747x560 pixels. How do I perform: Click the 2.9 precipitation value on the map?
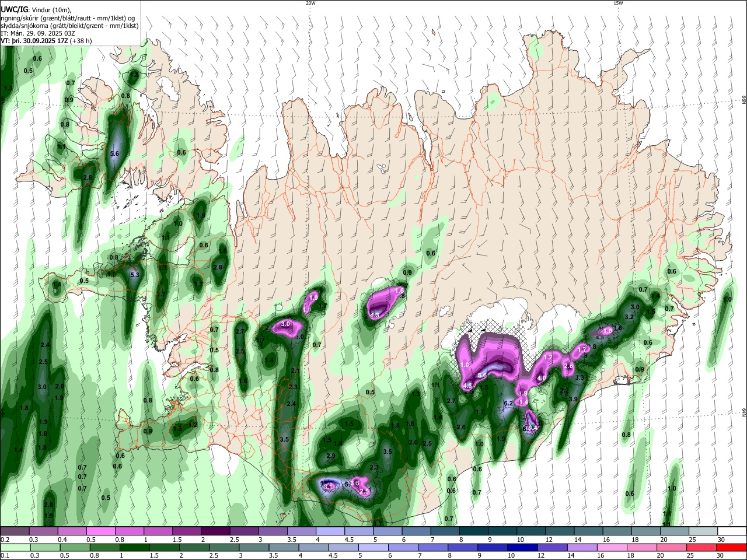point(330,456)
